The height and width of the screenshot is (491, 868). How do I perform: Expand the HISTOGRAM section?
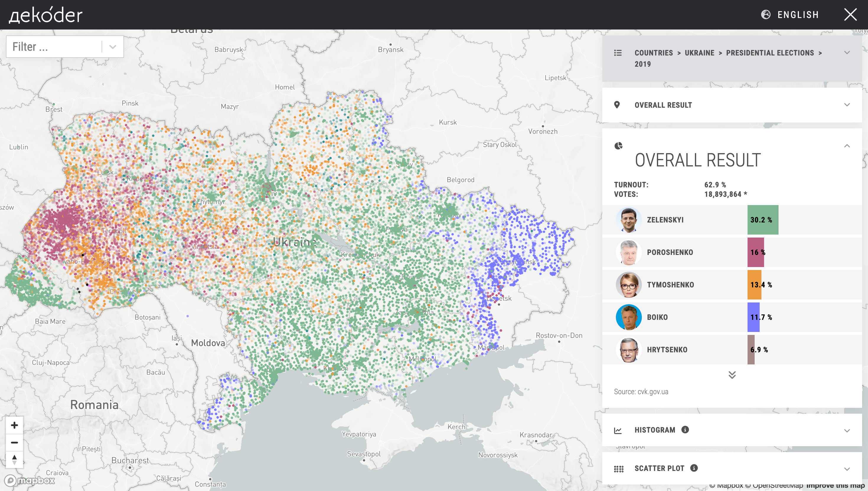846,430
